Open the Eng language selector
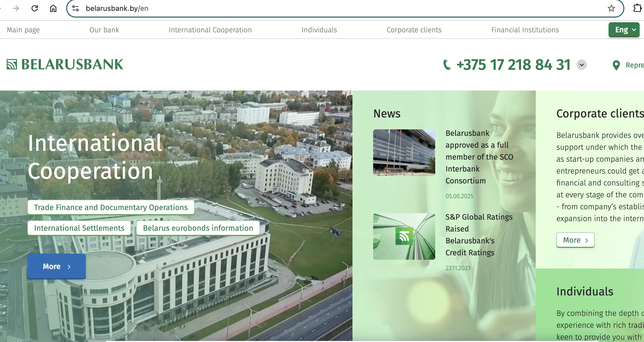The height and width of the screenshot is (342, 644). coord(624,30)
